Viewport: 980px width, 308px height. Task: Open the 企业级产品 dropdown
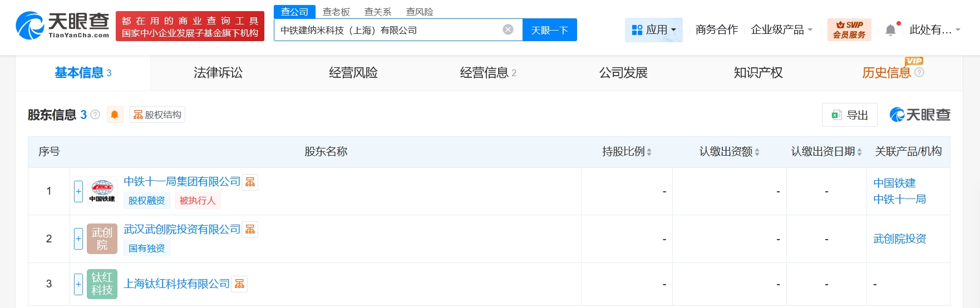click(781, 30)
